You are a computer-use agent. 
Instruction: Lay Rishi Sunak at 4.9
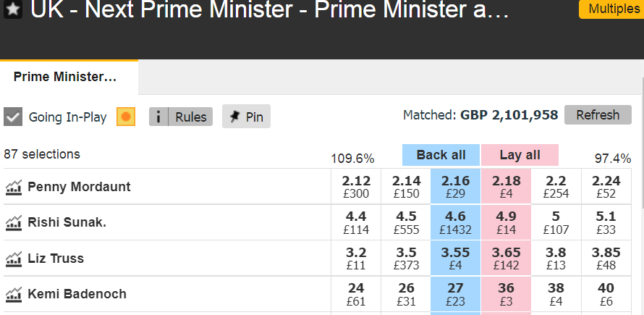pyautogui.click(x=506, y=222)
